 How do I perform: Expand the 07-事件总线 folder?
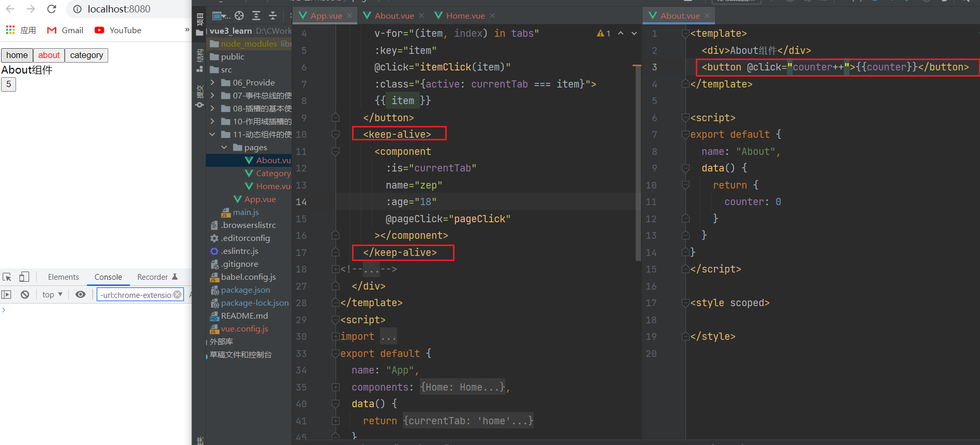coord(212,95)
